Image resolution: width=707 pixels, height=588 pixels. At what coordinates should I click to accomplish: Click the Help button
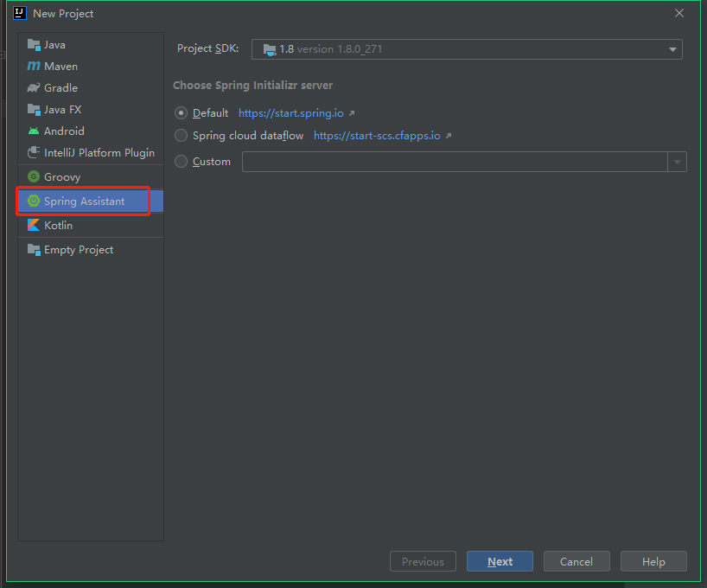point(653,561)
